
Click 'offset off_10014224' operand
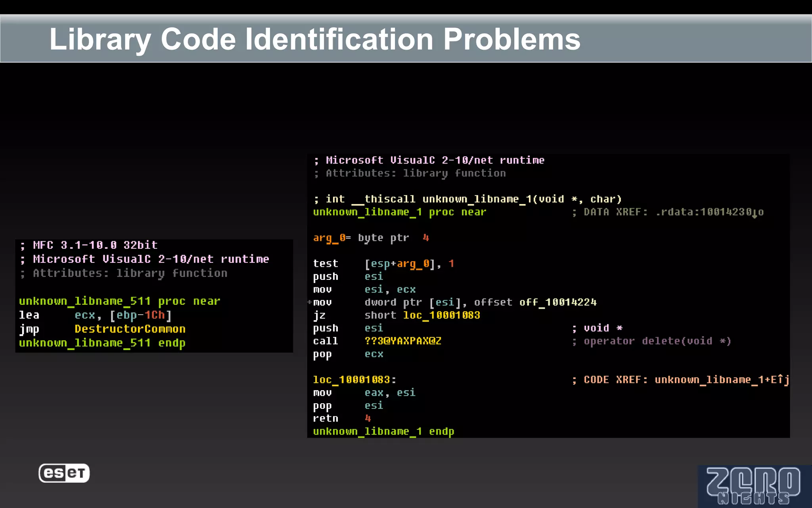pyautogui.click(x=535, y=302)
